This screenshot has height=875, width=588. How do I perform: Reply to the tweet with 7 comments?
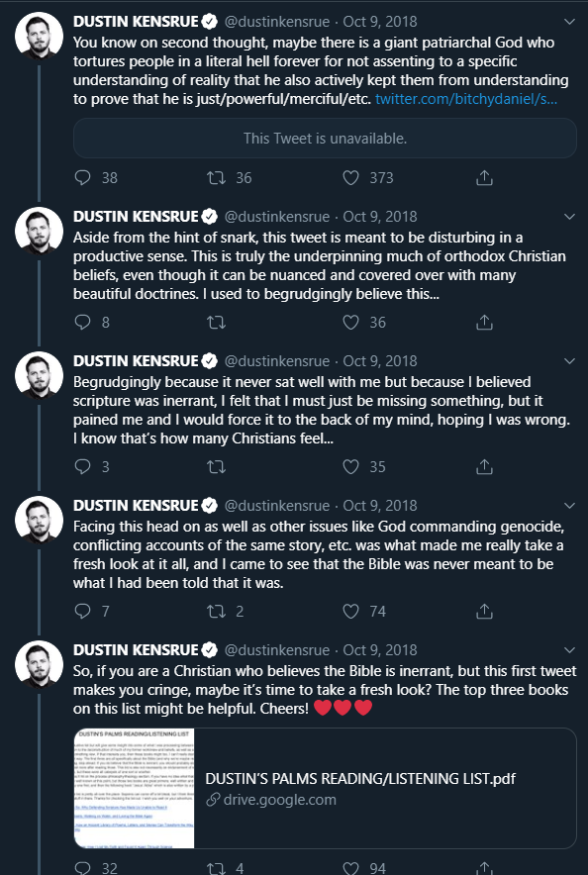82,612
